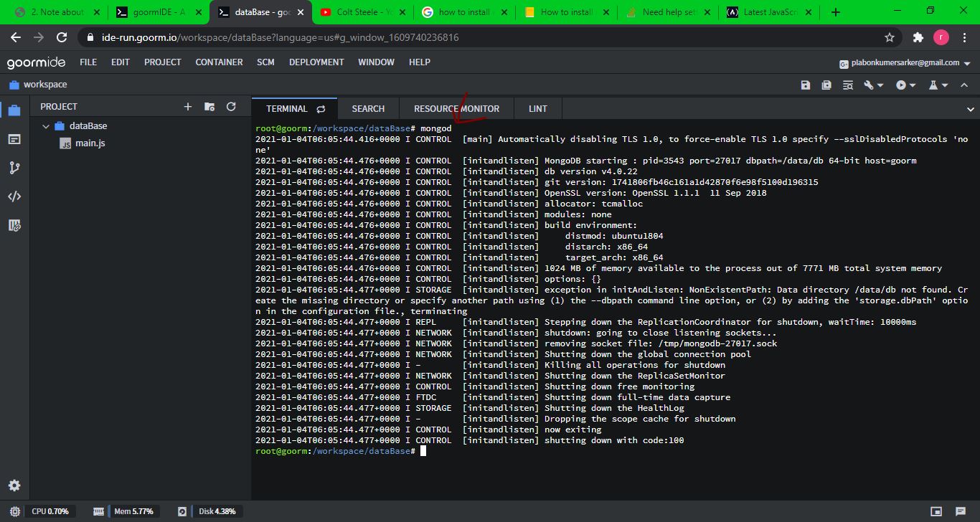Click the terminal refresh icon on tab
The image size is (980, 522).
point(321,109)
